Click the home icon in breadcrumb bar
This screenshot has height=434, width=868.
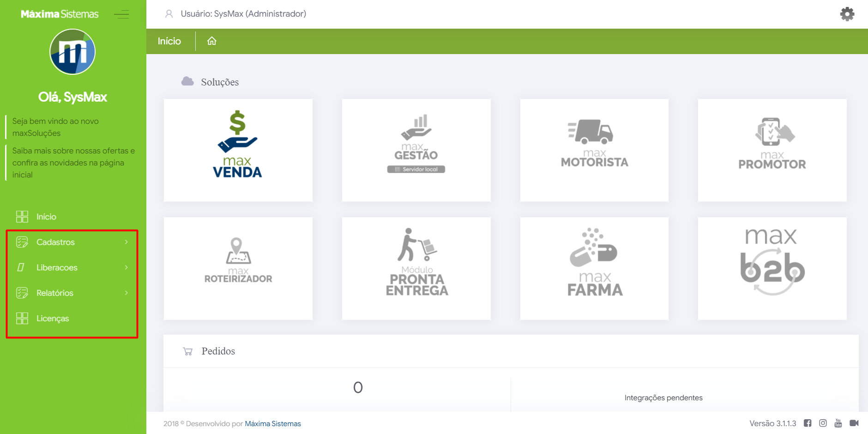211,41
